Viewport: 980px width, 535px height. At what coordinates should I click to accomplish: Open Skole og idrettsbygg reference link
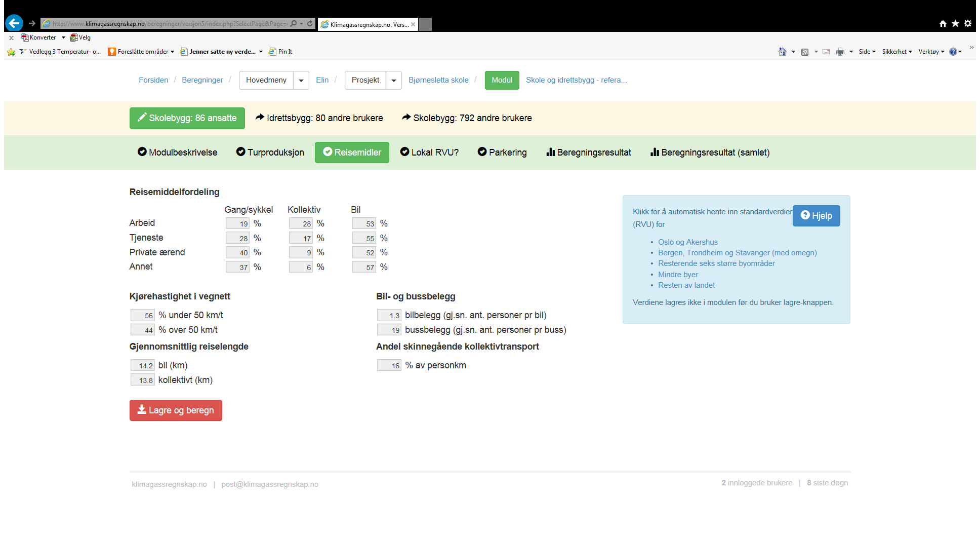577,80
